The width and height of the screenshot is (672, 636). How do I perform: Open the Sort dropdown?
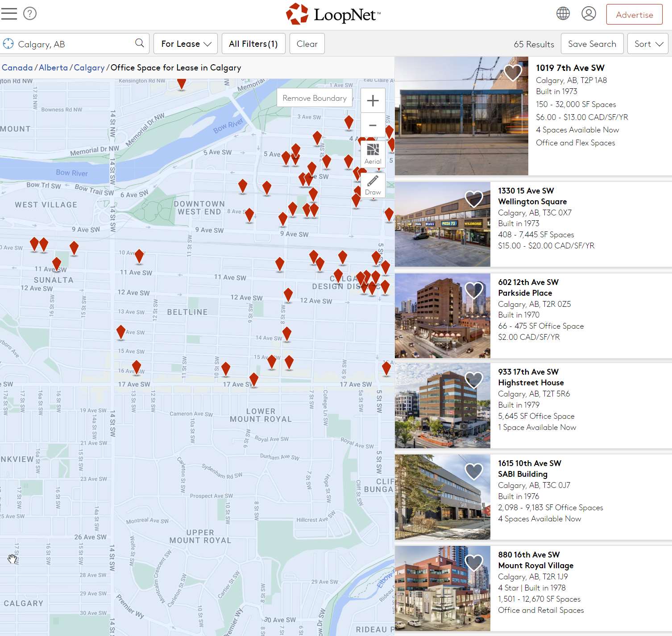648,44
